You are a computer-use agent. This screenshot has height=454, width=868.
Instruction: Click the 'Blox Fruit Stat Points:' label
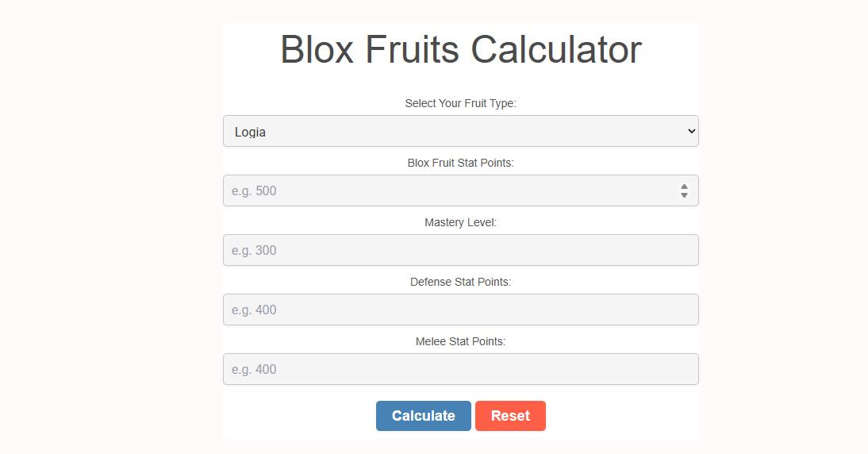[x=460, y=163]
